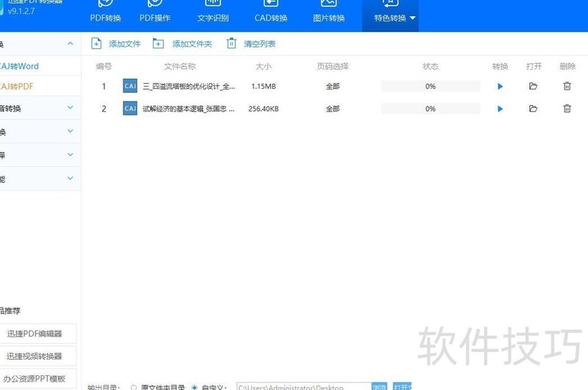588x390 pixels.
Task: Click the 页码选择 column header
Action: click(333, 66)
